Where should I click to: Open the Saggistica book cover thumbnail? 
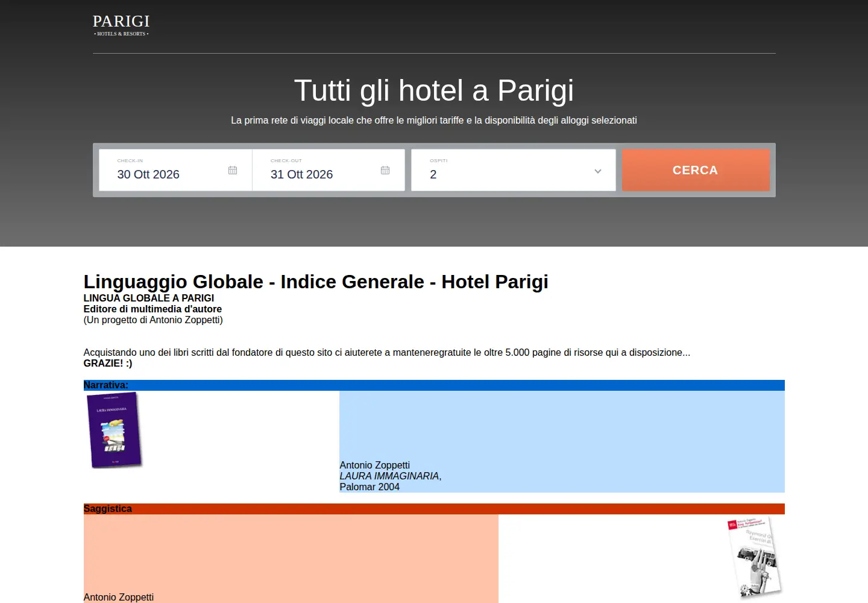[x=754, y=557]
